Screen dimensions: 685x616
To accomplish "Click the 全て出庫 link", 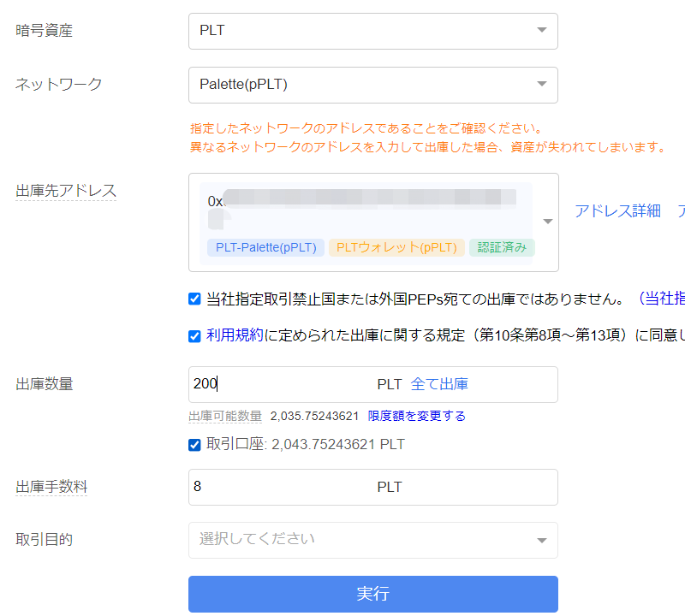I will click(x=439, y=384).
